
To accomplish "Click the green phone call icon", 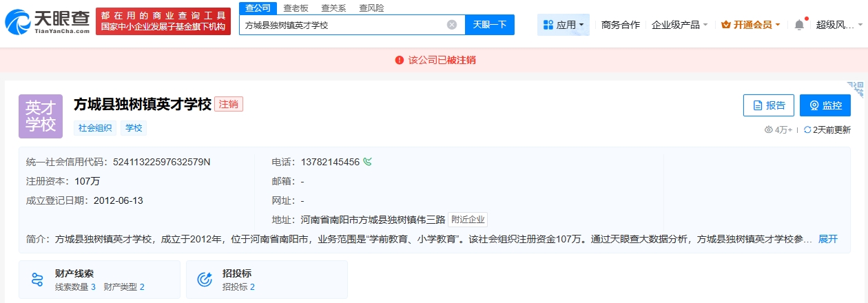I will tap(368, 162).
